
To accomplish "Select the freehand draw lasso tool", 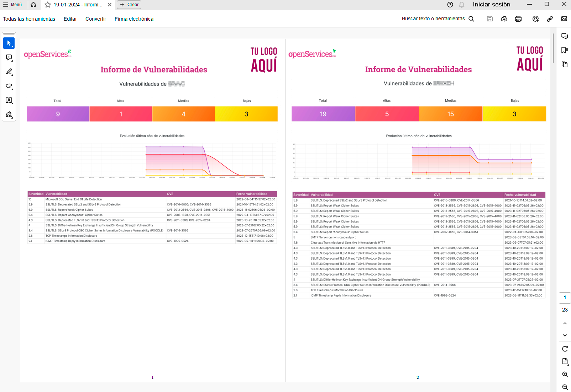I will (x=9, y=86).
